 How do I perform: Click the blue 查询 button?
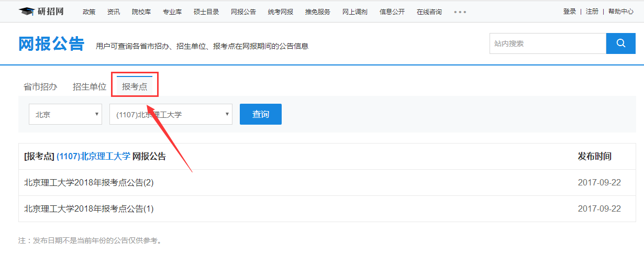click(x=261, y=114)
